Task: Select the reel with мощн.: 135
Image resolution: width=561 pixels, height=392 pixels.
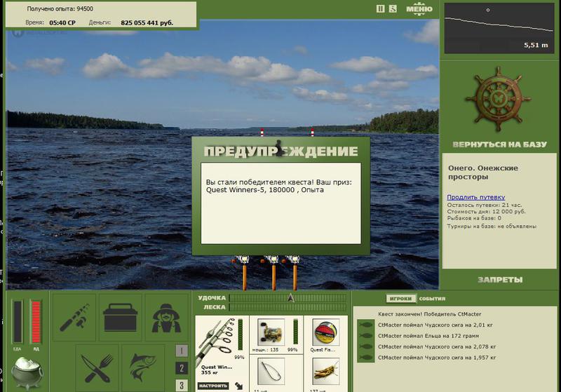Action: (x=271, y=332)
